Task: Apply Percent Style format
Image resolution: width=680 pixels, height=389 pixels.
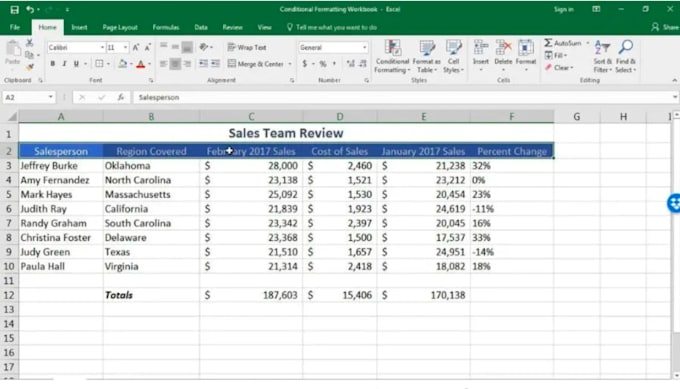Action: [323, 64]
